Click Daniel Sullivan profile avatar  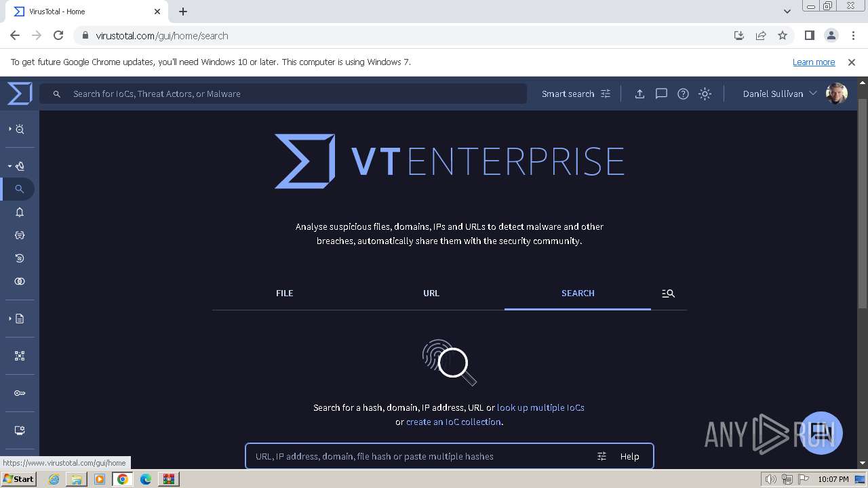(837, 94)
